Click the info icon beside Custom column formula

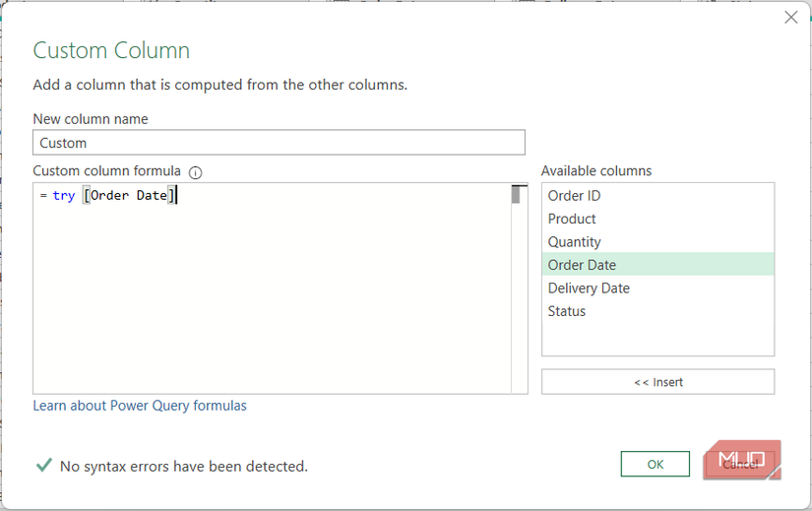click(195, 172)
